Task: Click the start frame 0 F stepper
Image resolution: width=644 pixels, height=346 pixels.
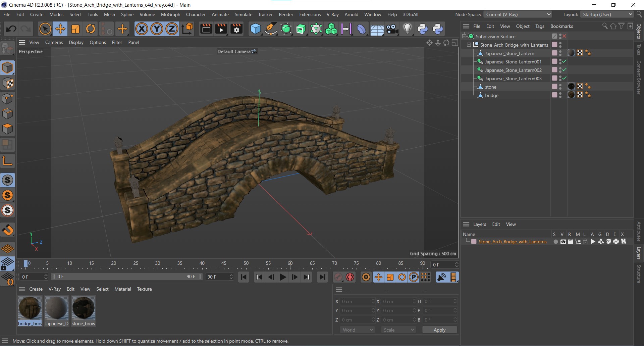Action: pos(46,277)
